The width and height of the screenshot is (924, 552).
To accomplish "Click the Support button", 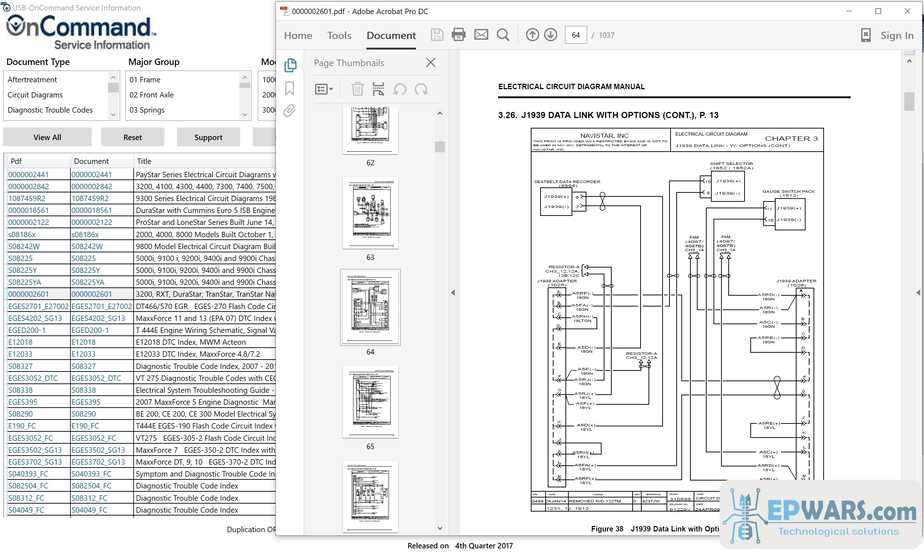I will tap(208, 137).
